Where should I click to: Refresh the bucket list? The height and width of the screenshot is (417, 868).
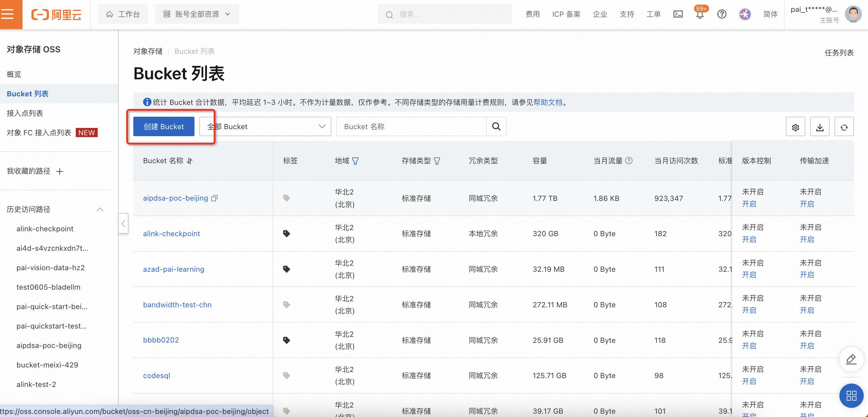coord(844,127)
